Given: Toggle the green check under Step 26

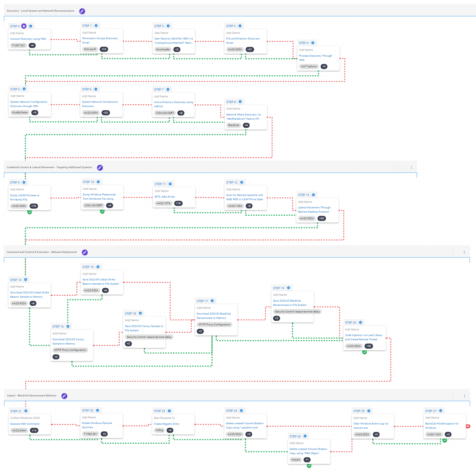Looking at the screenshot, I should 309,466.
